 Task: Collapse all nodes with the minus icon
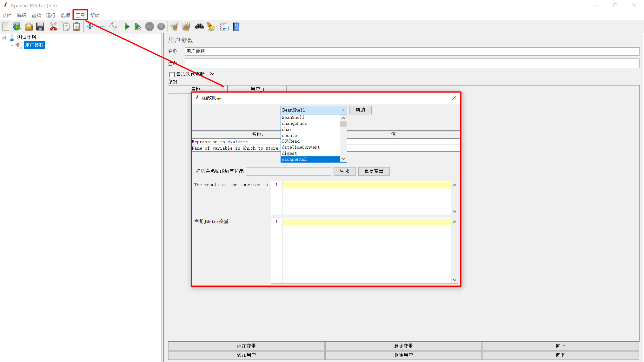(102, 27)
